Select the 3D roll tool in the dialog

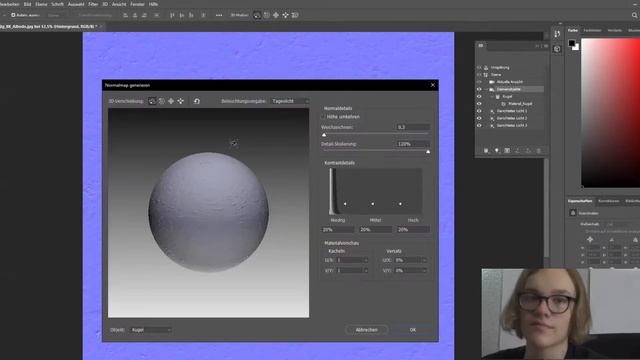point(162,101)
